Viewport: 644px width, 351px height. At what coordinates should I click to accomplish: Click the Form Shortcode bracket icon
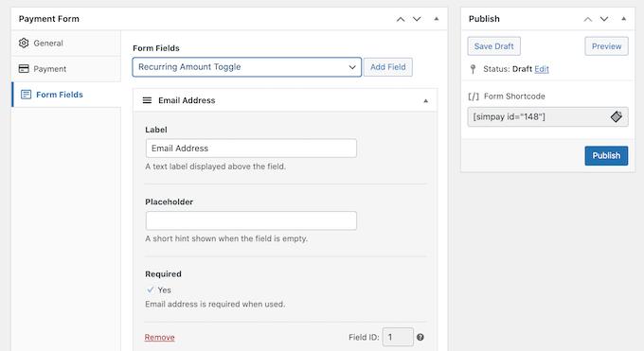pyautogui.click(x=474, y=97)
